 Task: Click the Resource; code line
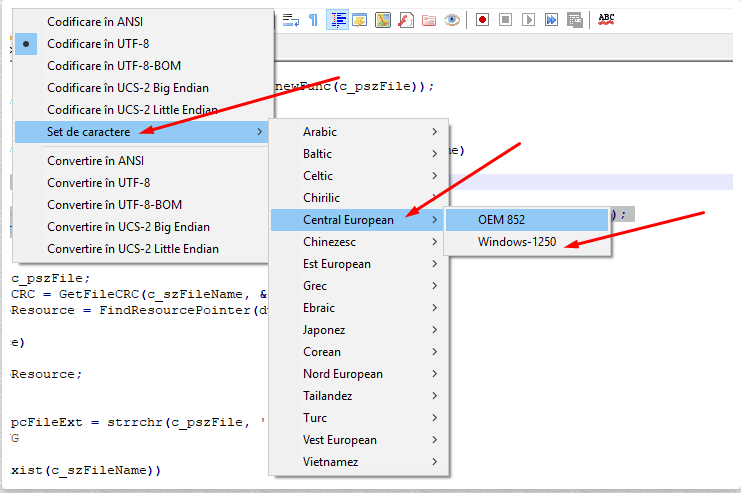46,374
